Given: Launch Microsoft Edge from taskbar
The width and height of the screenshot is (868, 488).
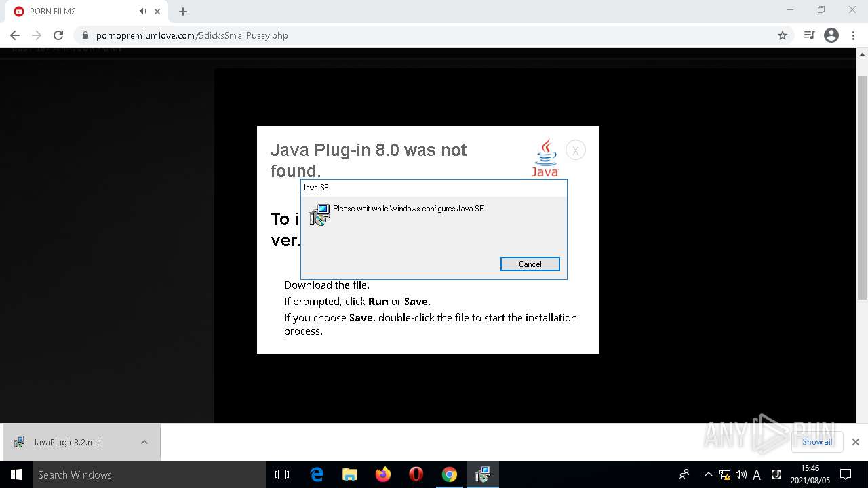Looking at the screenshot, I should click(317, 474).
